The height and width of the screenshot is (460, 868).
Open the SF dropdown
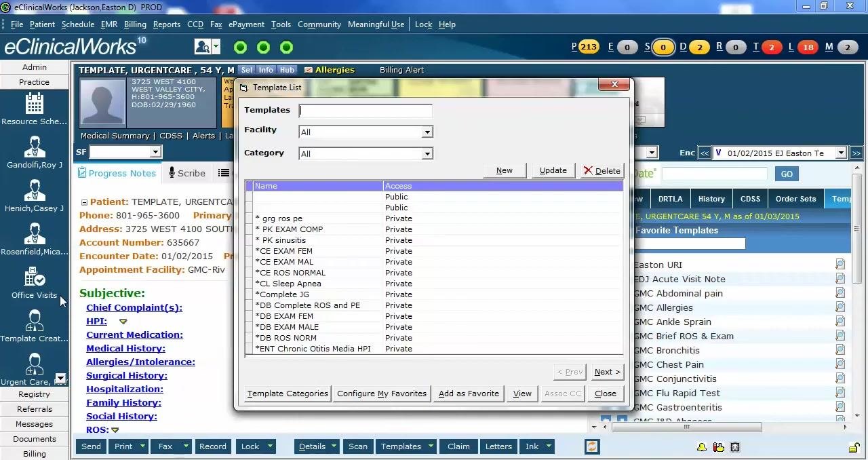(x=155, y=152)
